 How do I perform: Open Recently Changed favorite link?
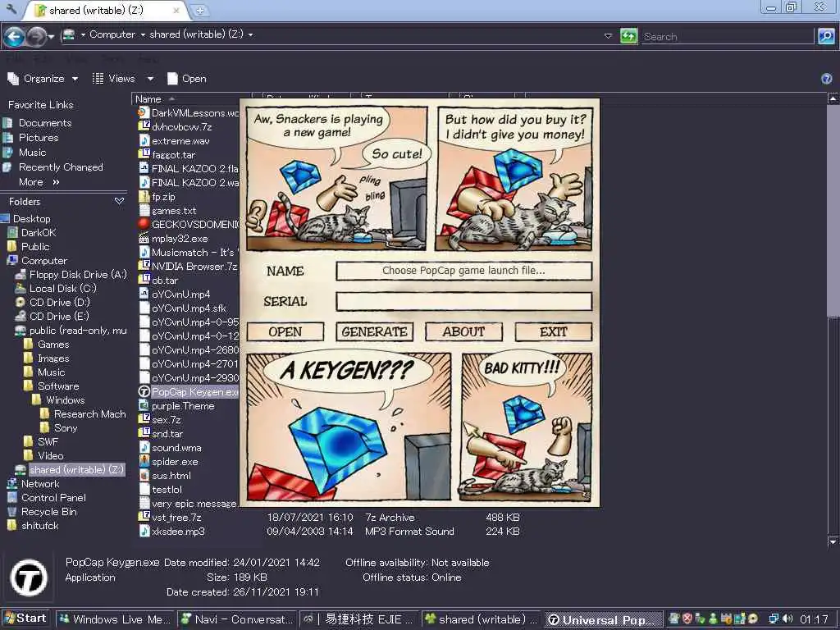pyautogui.click(x=61, y=167)
